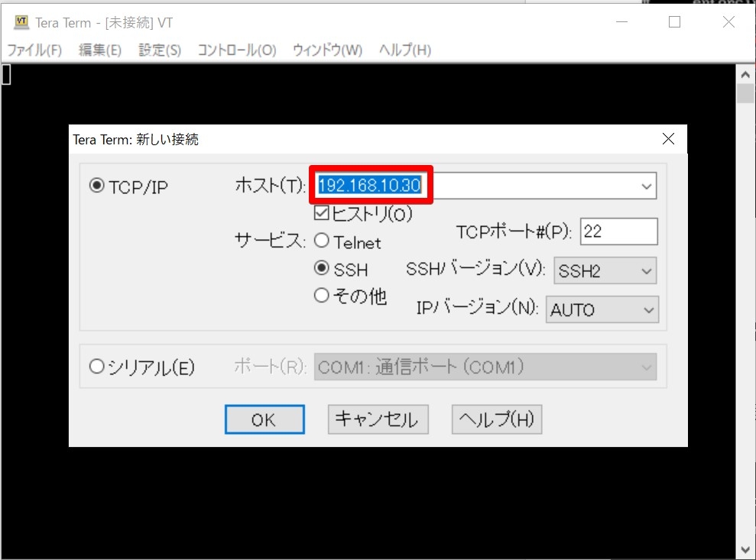Image resolution: width=756 pixels, height=560 pixels.
Task: Close the 新しい接続 dialog
Action: click(668, 139)
